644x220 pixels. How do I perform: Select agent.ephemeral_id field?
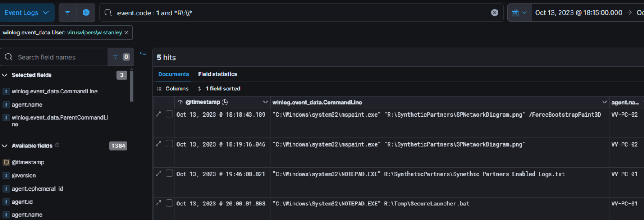click(37, 189)
